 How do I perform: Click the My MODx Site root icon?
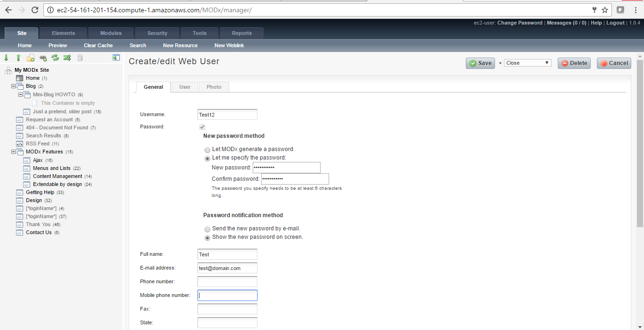click(x=8, y=70)
